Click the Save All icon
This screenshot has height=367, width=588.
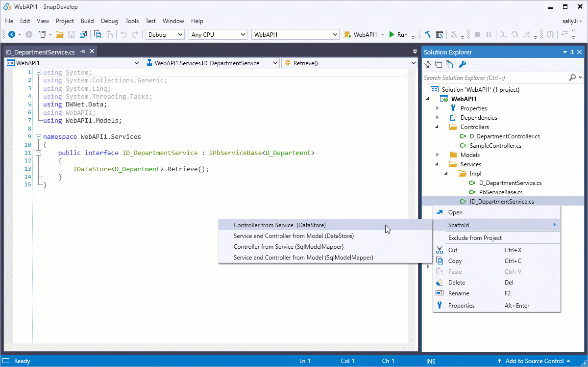(x=83, y=34)
